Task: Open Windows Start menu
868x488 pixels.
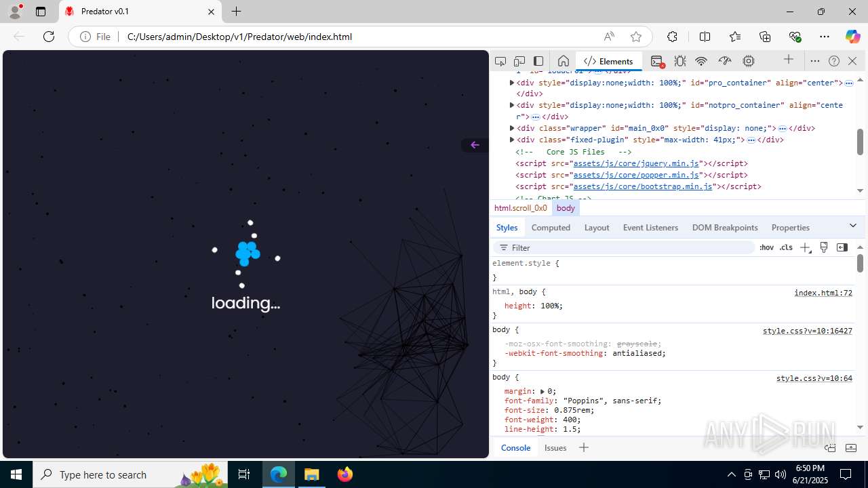Action: click(16, 474)
